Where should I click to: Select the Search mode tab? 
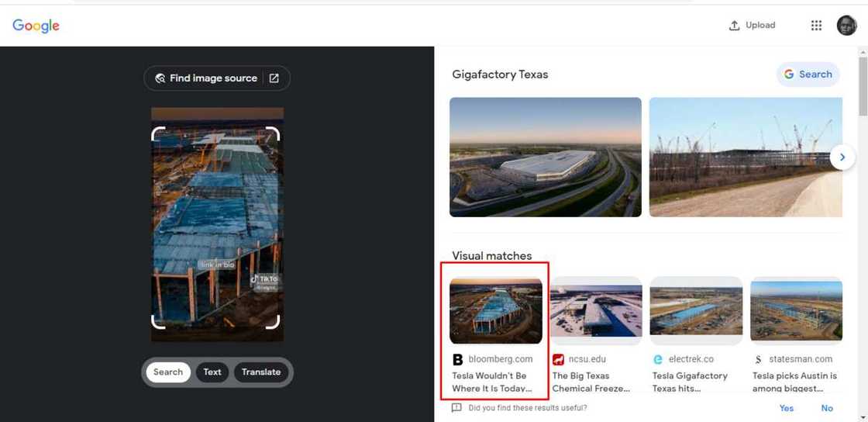pyautogui.click(x=168, y=372)
